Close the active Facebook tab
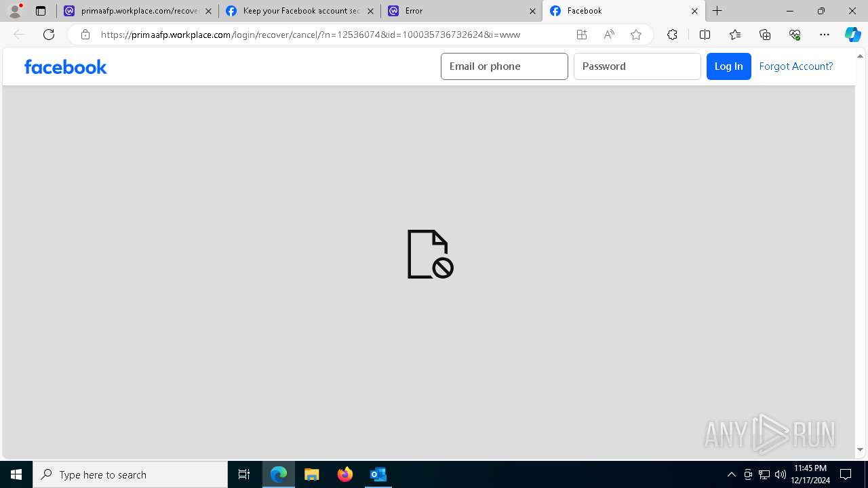 tap(694, 11)
